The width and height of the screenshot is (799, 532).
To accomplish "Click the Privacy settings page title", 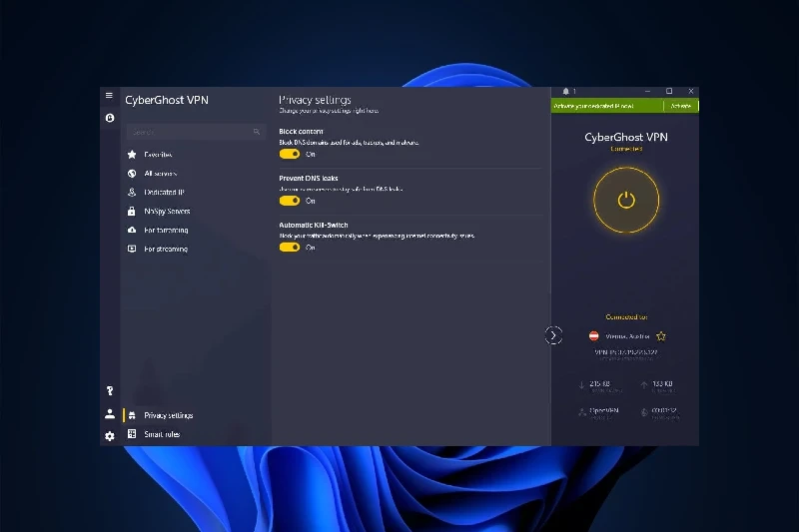I will (315, 100).
